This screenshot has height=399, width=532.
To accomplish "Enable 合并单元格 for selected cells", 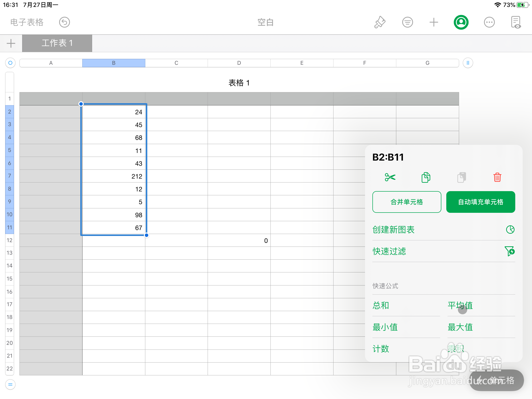I will pyautogui.click(x=407, y=202).
